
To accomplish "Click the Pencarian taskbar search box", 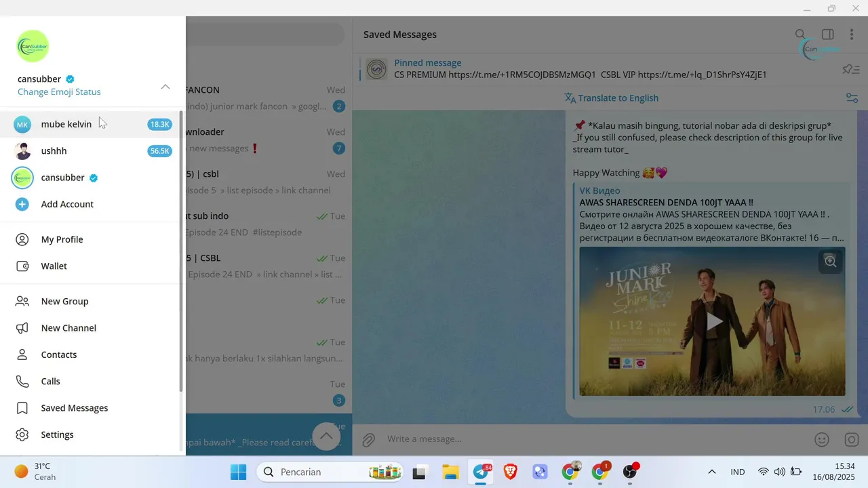I will click(330, 472).
